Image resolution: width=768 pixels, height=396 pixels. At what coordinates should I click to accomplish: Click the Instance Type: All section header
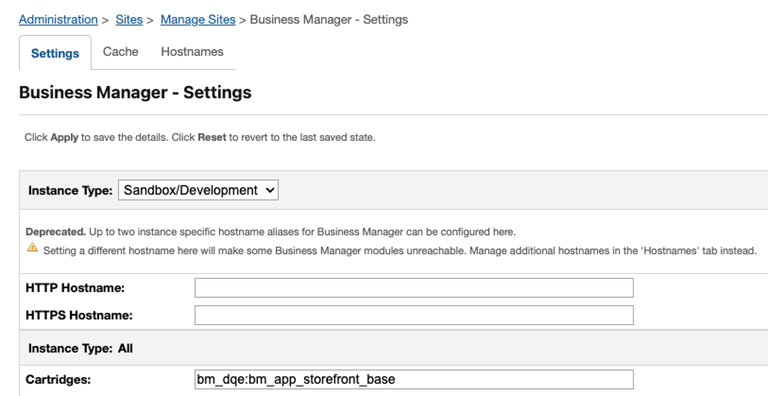pyautogui.click(x=80, y=348)
